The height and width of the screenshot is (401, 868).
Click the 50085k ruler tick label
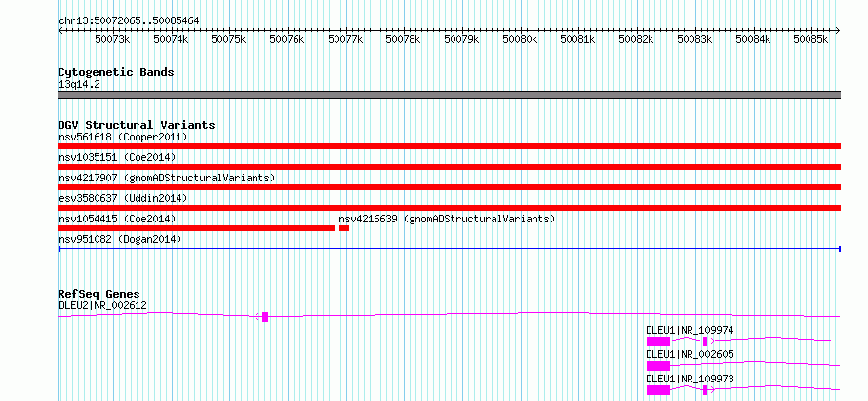click(x=811, y=39)
